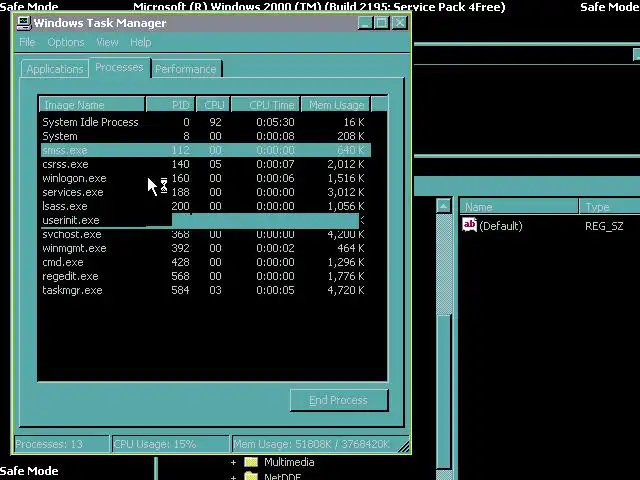Select the lsass.exe process

click(204, 206)
